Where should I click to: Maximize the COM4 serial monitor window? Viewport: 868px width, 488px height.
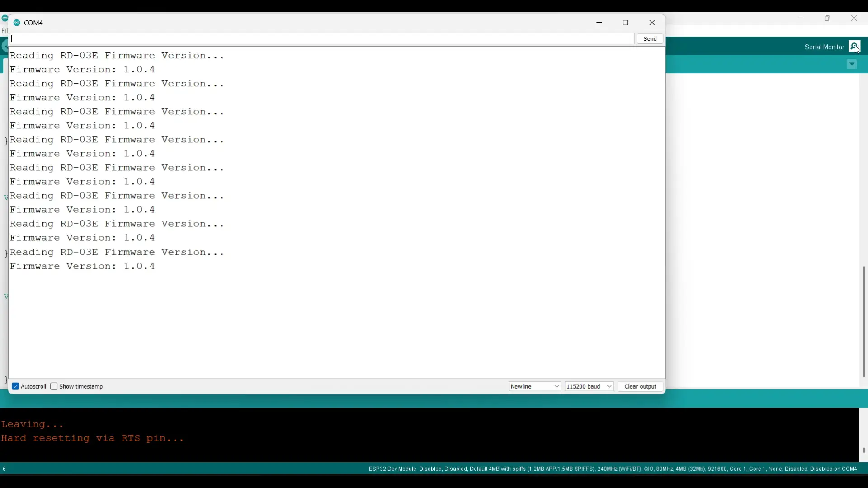tap(626, 23)
